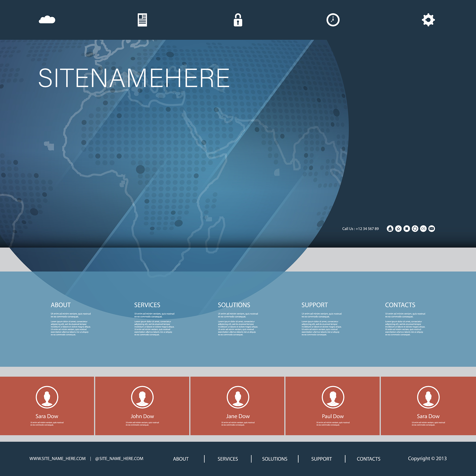Image resolution: width=476 pixels, height=476 pixels.
Task: Click the clock icon in header
Action: [333, 20]
